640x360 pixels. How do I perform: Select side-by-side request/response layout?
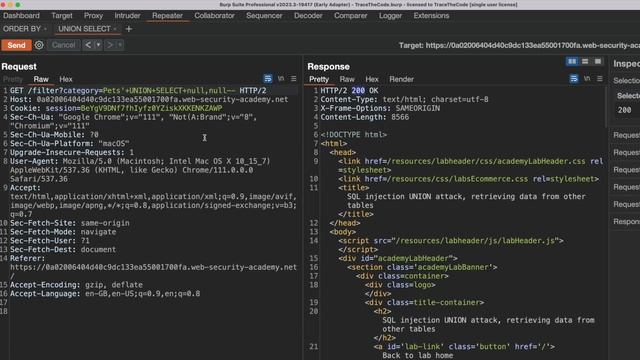pos(572,61)
